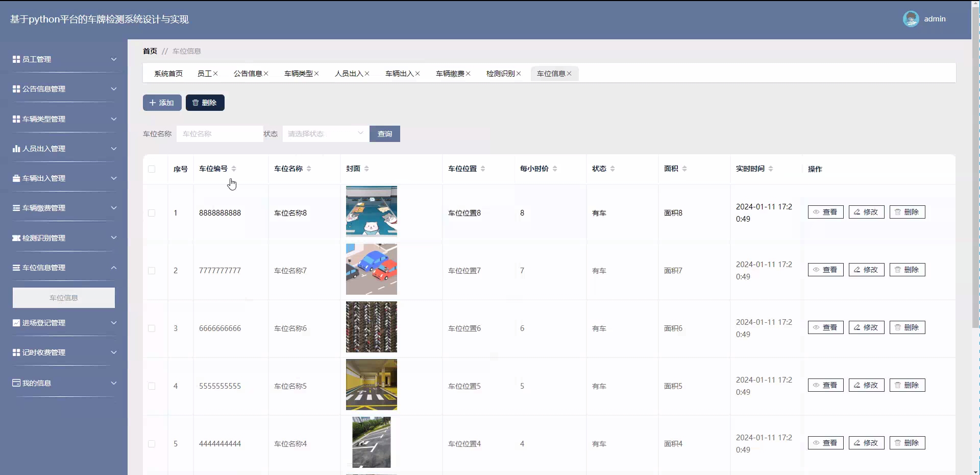
Task: Click the 我的信息 card icon
Action: click(x=16, y=383)
